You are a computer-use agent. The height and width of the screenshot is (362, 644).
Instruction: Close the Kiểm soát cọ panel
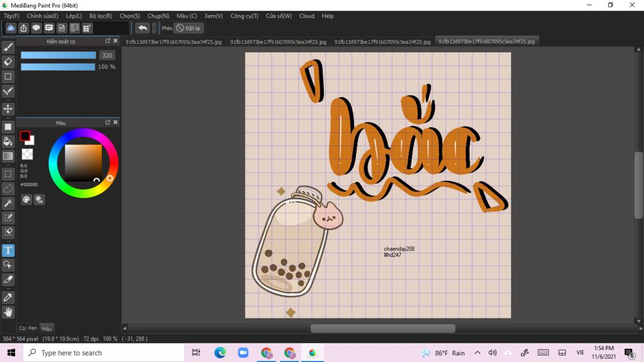[116, 41]
